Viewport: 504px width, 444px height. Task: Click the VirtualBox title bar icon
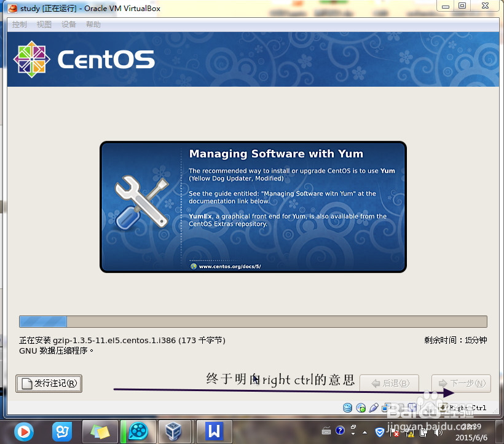pyautogui.click(x=12, y=8)
